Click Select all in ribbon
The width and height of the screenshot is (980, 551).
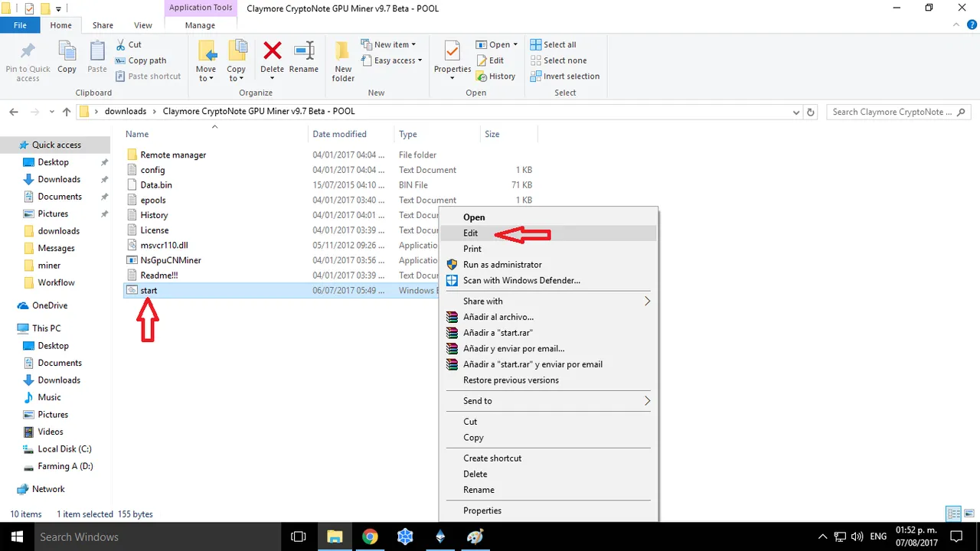pyautogui.click(x=553, y=44)
